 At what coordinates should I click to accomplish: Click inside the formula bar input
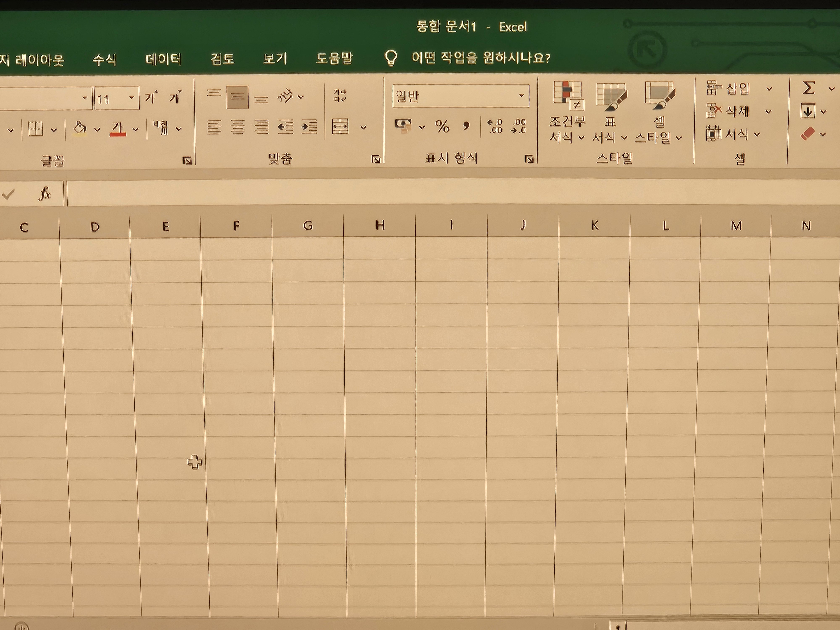[x=453, y=193]
